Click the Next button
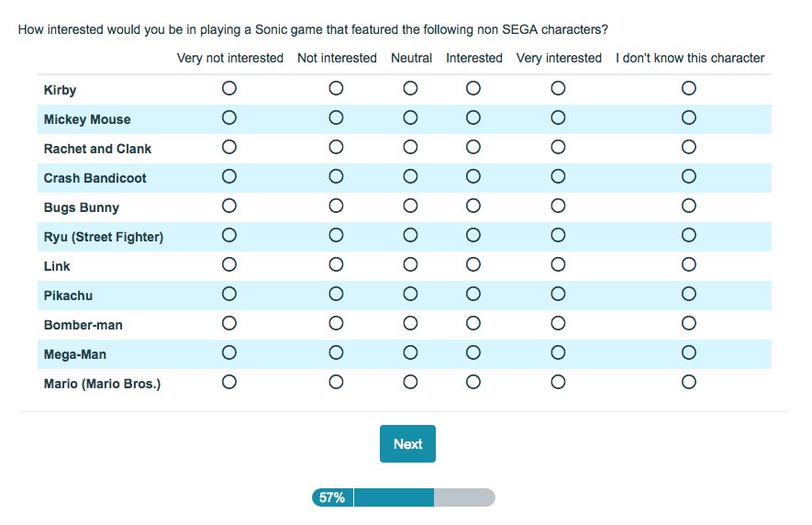Image resolution: width=812 pixels, height=525 pixels. click(x=407, y=444)
